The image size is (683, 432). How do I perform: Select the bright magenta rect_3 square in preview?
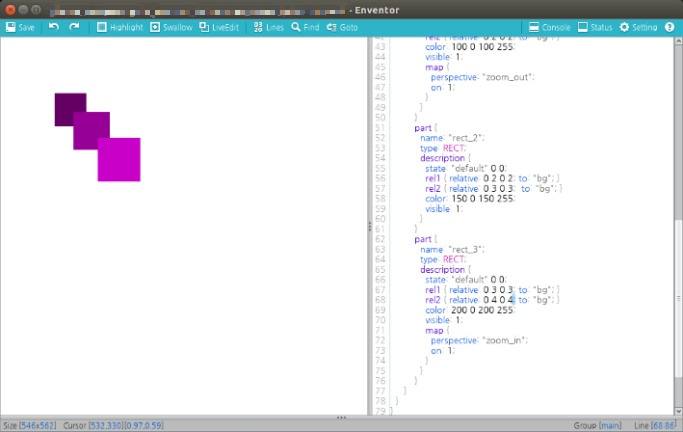119,159
